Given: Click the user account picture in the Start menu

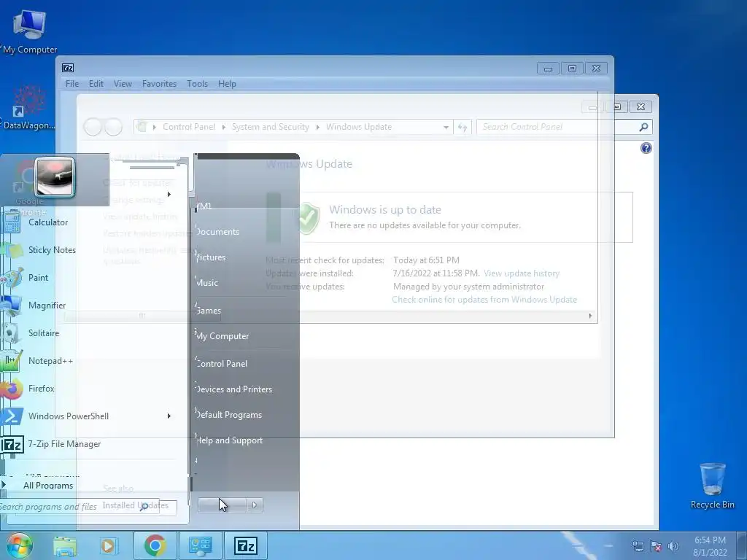Looking at the screenshot, I should pyautogui.click(x=54, y=177).
